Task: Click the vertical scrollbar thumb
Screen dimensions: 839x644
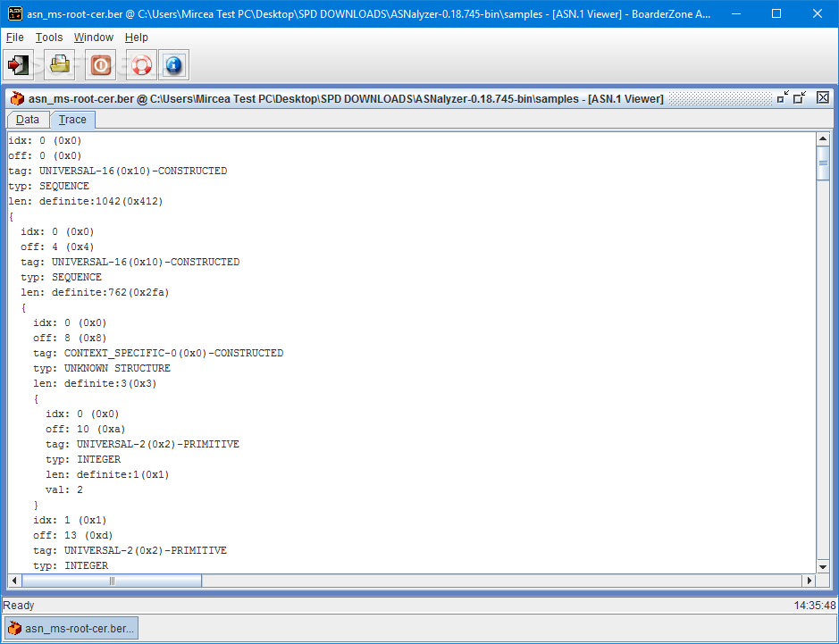Action: [823, 163]
